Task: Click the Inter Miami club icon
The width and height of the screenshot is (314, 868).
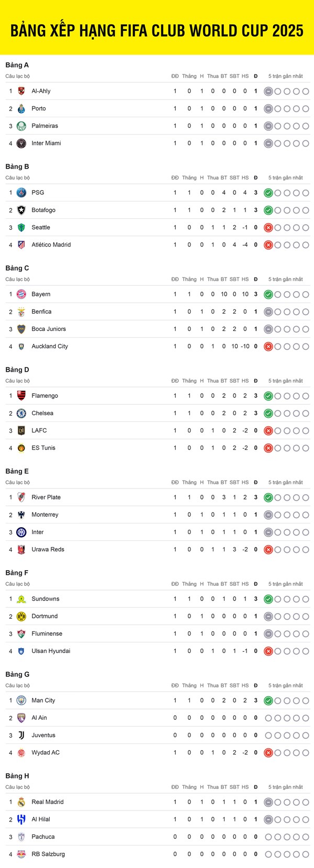Action: (21, 143)
